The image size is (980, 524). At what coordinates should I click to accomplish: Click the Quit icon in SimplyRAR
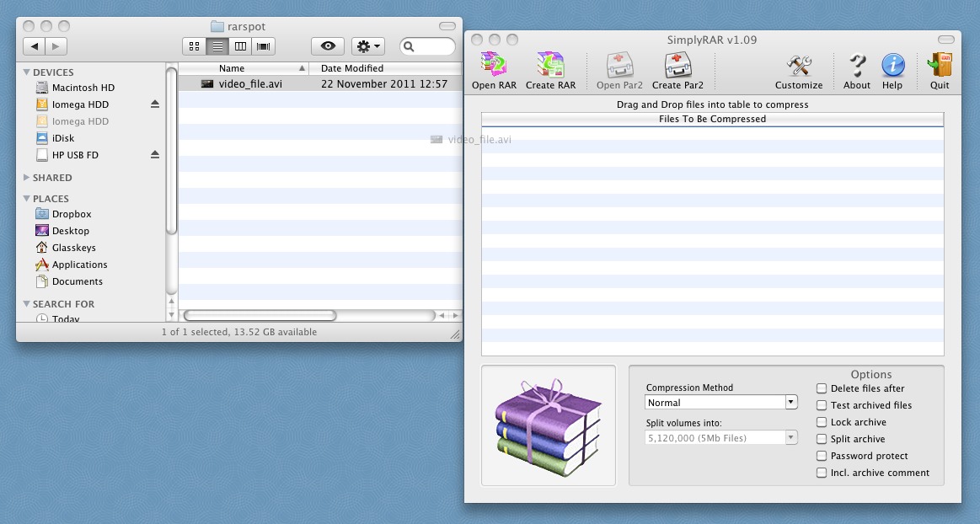click(x=939, y=66)
